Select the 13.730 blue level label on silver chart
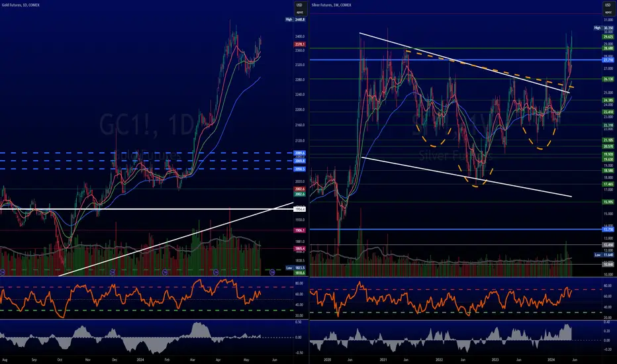 [608, 230]
